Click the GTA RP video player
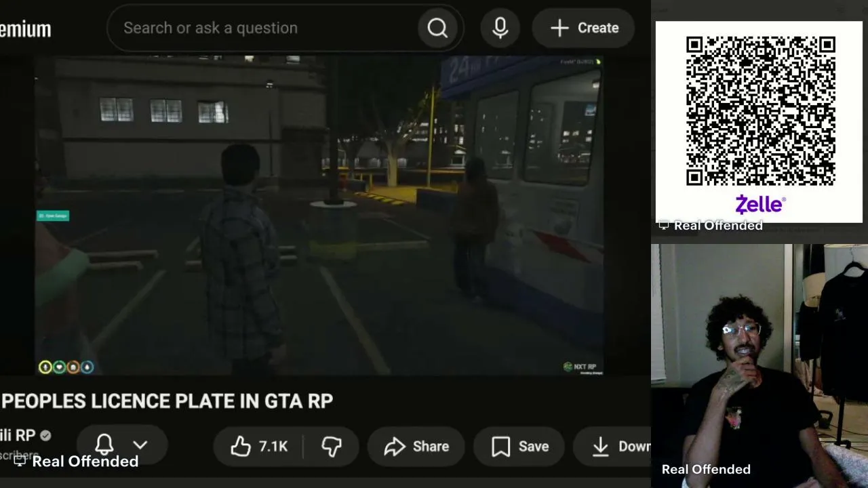 pos(319,216)
